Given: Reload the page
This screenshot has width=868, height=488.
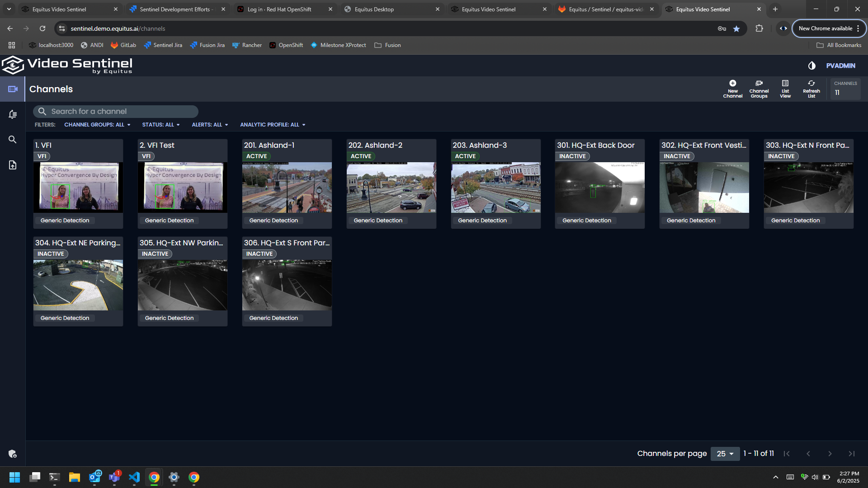Looking at the screenshot, I should 42,28.
